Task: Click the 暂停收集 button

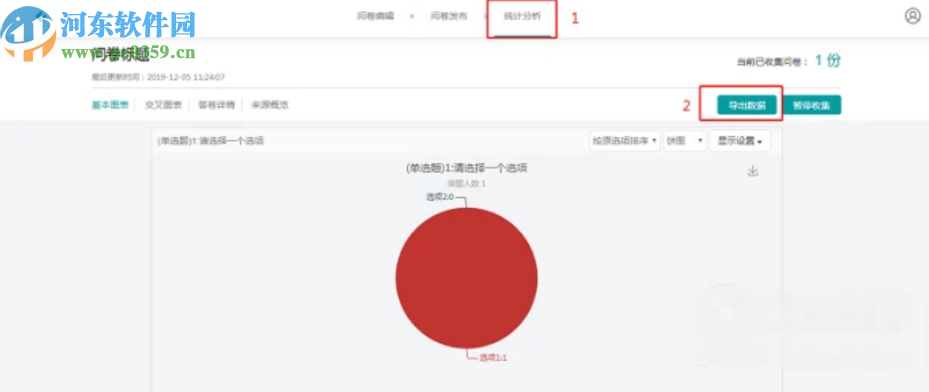Action: [811, 105]
